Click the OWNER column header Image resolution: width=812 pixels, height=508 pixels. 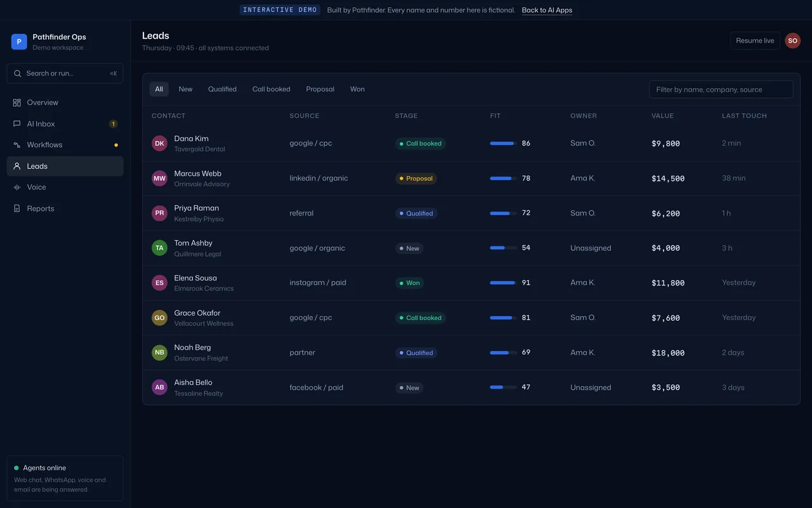coord(584,116)
